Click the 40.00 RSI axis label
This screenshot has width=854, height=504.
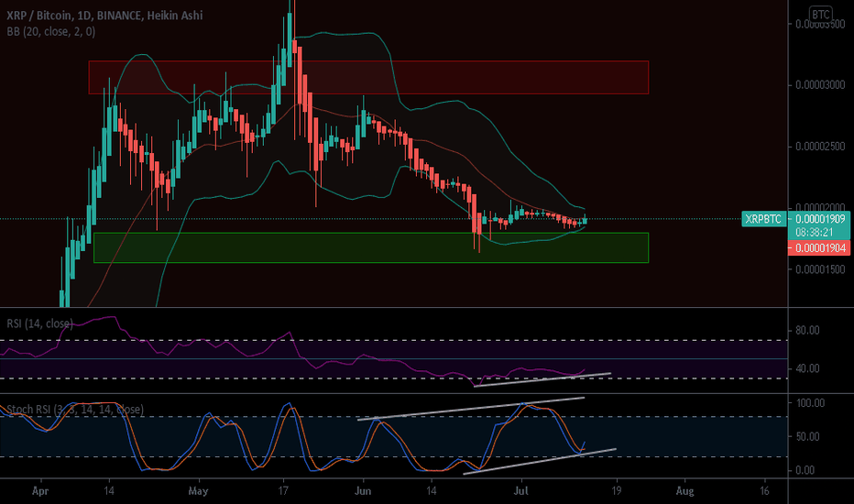(807, 369)
